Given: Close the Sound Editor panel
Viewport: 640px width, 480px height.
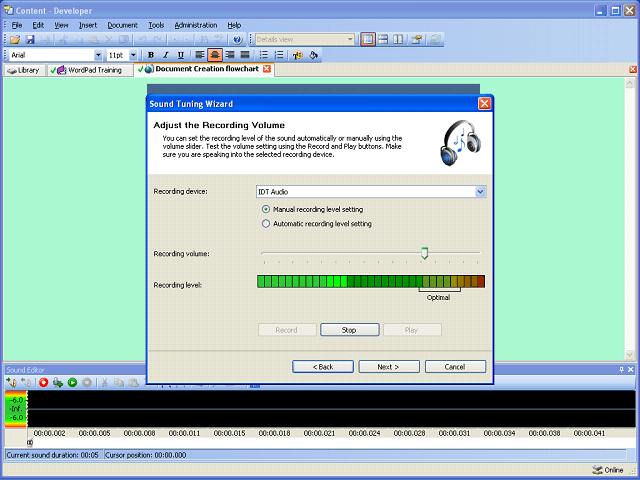Looking at the screenshot, I should tap(631, 369).
